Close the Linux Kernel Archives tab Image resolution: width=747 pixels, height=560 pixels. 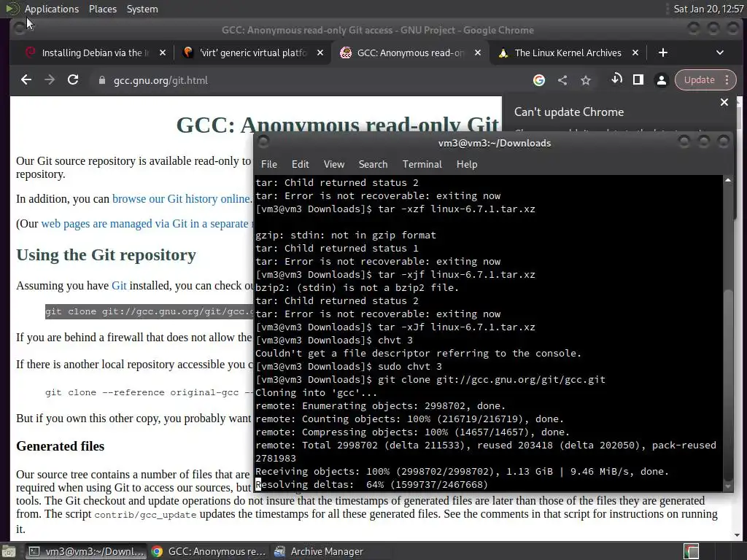(635, 52)
